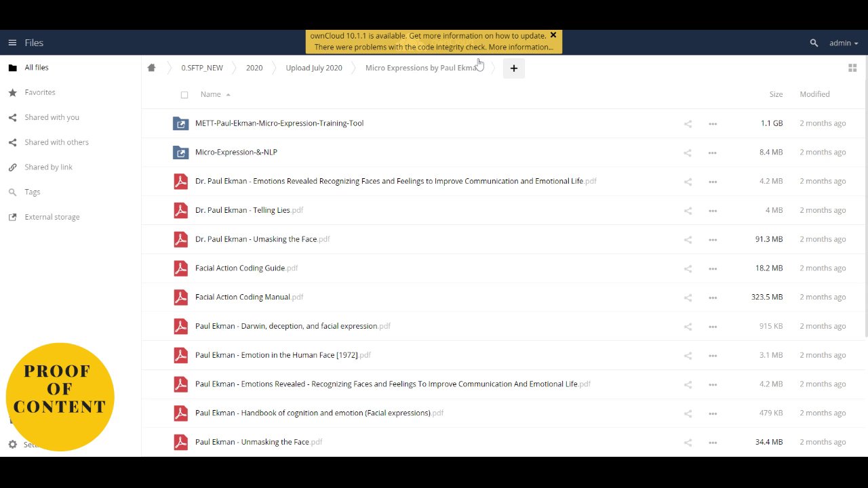Viewport: 868px width, 488px height.
Task: Share Paul Ekman Emotions Revealed Recognizing Faces PDF
Action: [x=688, y=385]
